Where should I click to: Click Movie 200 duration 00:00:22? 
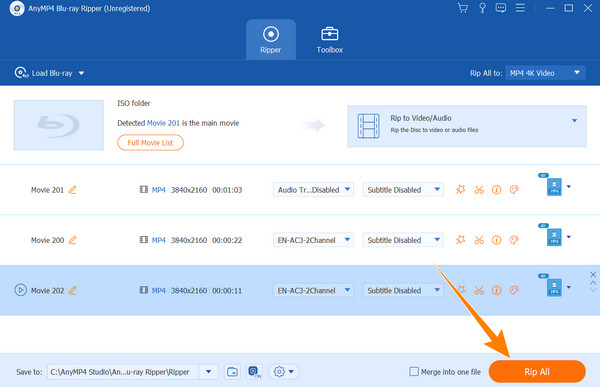coord(227,240)
